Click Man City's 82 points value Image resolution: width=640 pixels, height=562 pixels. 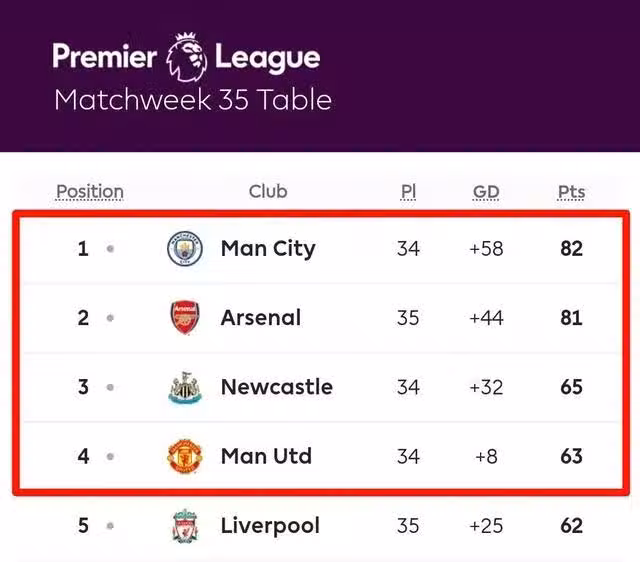(x=571, y=249)
